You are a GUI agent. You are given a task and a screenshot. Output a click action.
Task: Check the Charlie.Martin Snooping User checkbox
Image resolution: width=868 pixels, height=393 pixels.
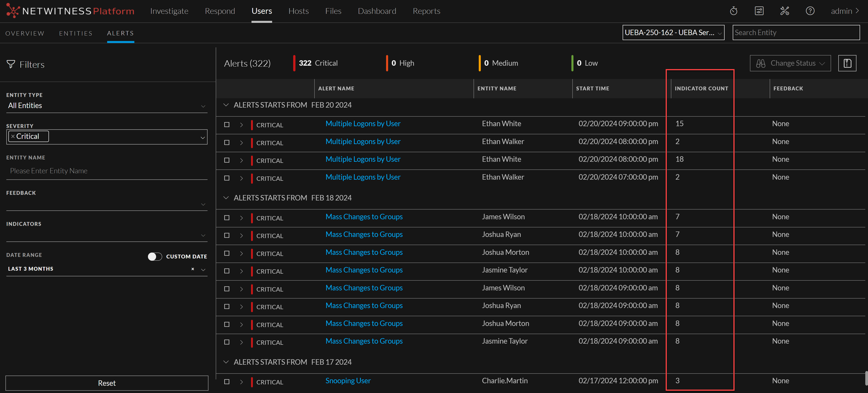pyautogui.click(x=227, y=382)
